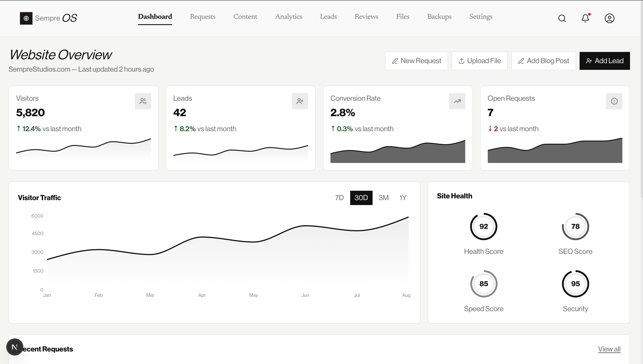The image size is (643, 364).
Task: Click the Upload File button
Action: click(x=479, y=61)
